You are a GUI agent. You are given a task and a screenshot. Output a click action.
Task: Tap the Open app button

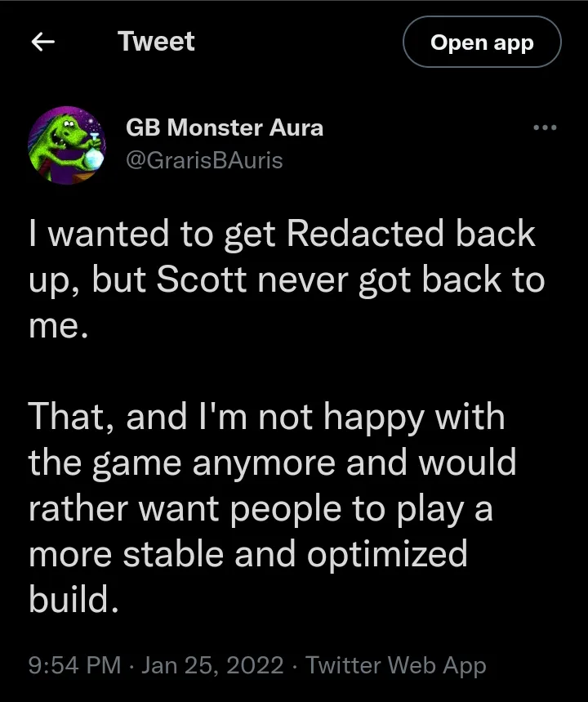(x=482, y=42)
